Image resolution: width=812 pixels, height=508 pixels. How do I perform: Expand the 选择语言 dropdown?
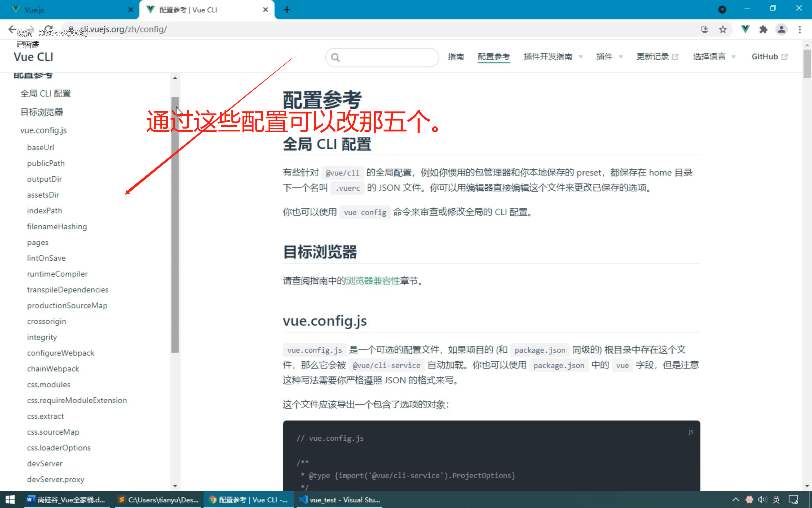(714, 57)
